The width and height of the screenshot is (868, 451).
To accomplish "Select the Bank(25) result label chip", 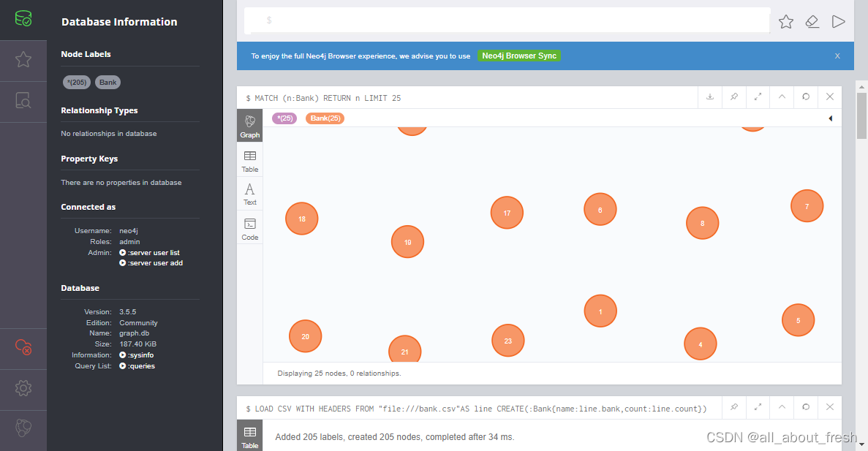I will click(325, 118).
